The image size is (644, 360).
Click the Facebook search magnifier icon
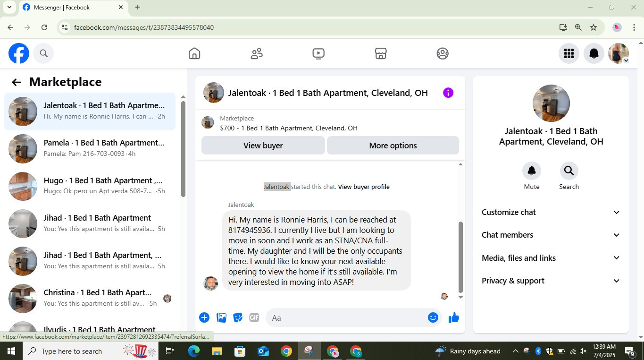click(44, 53)
